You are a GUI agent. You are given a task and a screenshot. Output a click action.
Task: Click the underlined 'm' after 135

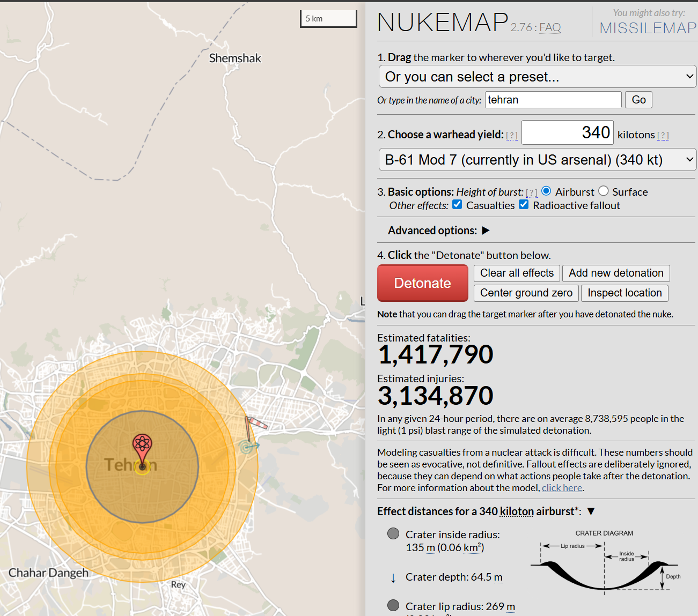pyautogui.click(x=431, y=548)
